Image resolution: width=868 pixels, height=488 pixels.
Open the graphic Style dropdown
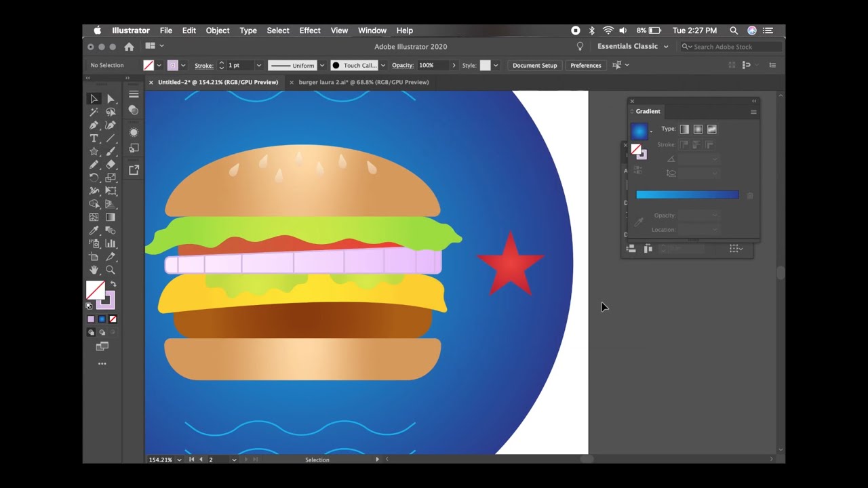click(x=496, y=66)
